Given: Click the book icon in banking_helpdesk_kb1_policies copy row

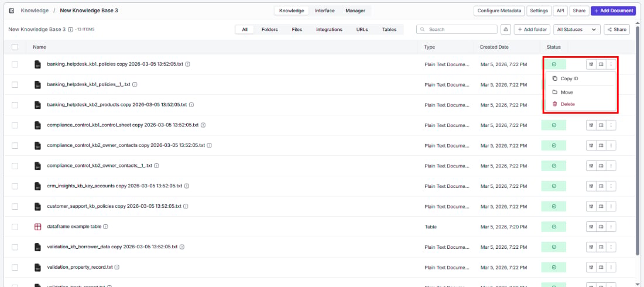Looking at the screenshot, I should coord(601,64).
